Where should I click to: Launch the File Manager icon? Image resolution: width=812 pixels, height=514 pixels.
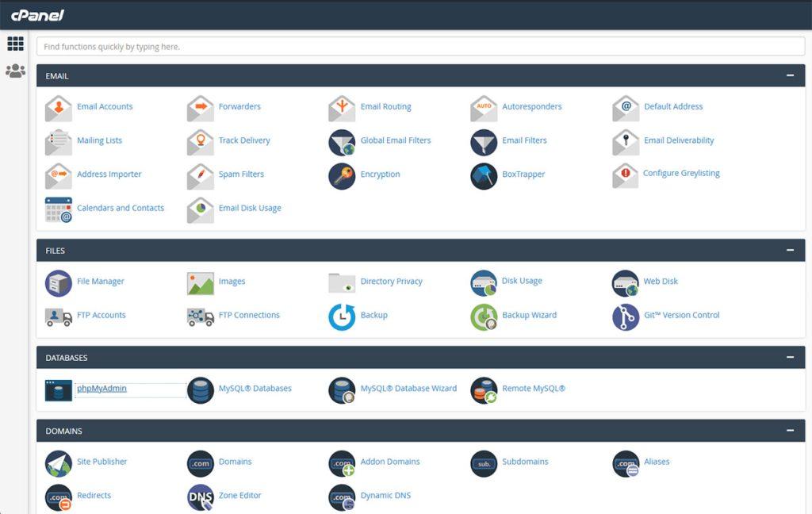(59, 283)
